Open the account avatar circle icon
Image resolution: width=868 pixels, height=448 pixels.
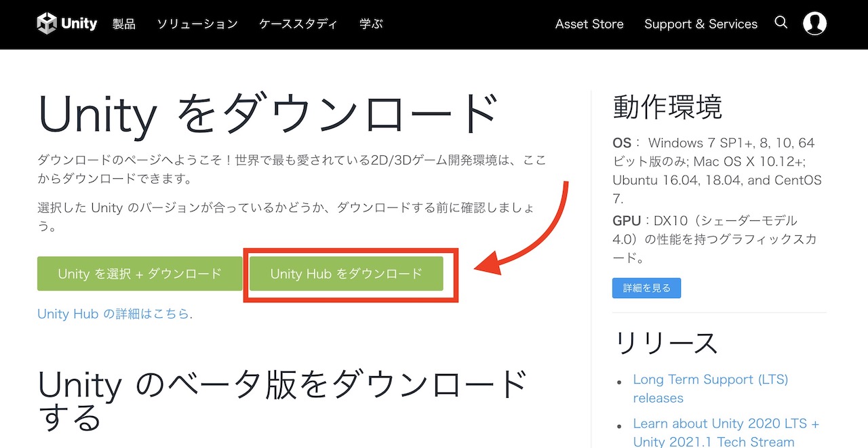[x=815, y=23]
